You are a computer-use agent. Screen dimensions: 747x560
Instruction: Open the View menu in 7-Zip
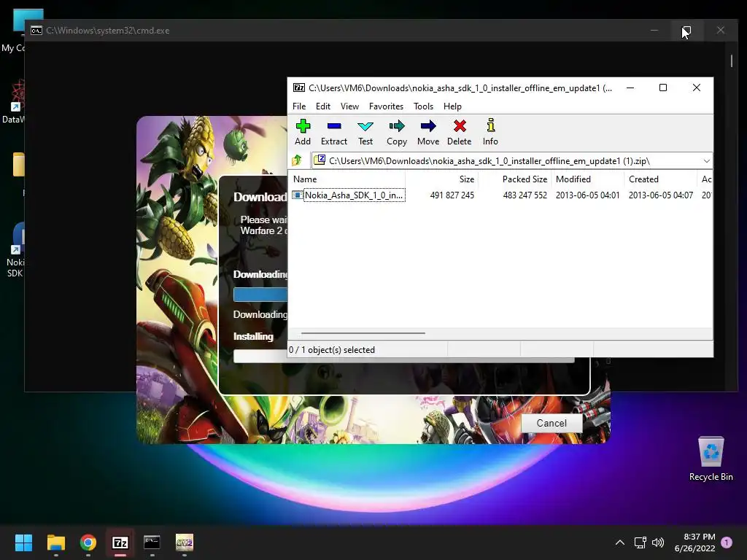click(x=349, y=106)
